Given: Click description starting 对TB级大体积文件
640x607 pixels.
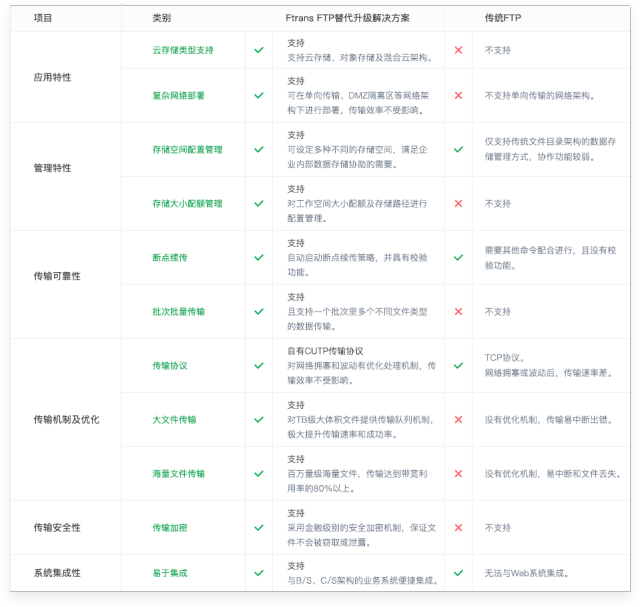Looking at the screenshot, I should [360, 427].
